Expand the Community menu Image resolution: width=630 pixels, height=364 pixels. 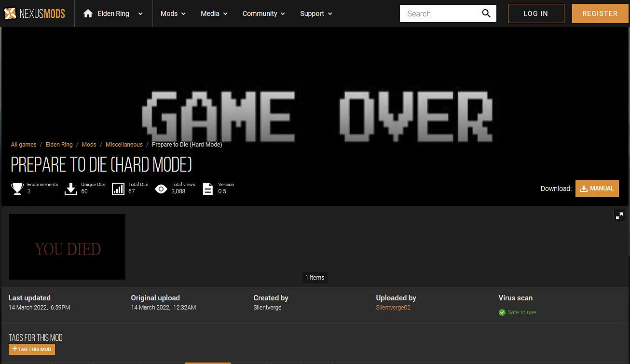pyautogui.click(x=263, y=13)
